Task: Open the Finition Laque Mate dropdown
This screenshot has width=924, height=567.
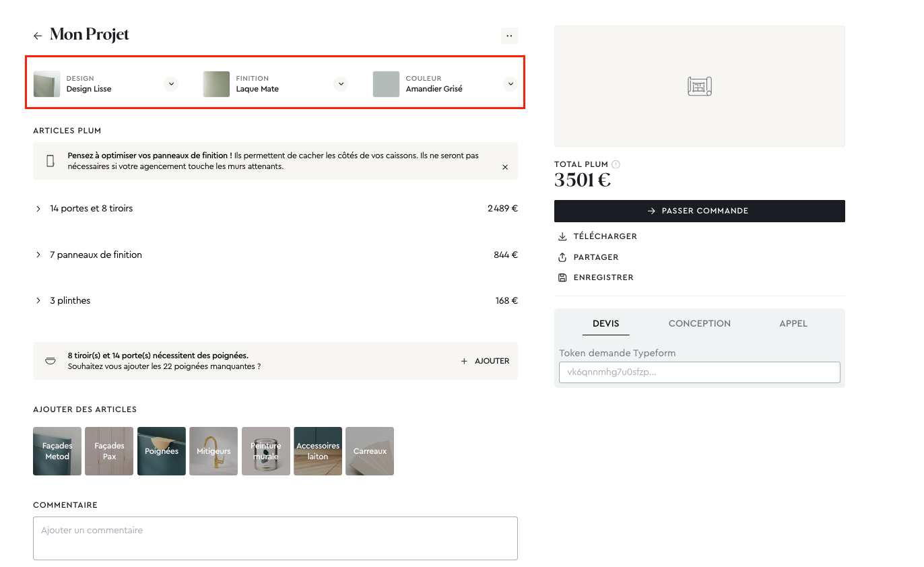Action: 341,84
